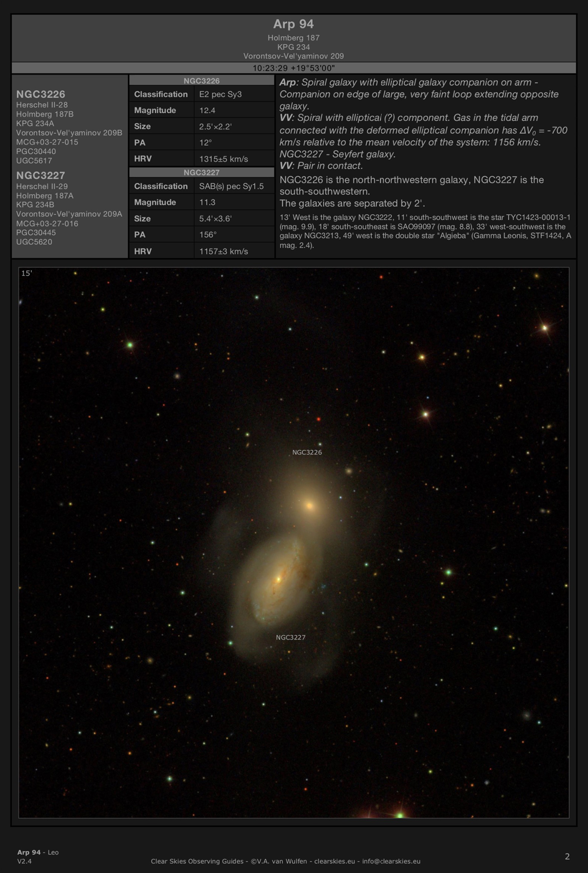Image resolution: width=588 pixels, height=873 pixels.
Task: Select magnitude value 11.3
Action: point(207,203)
